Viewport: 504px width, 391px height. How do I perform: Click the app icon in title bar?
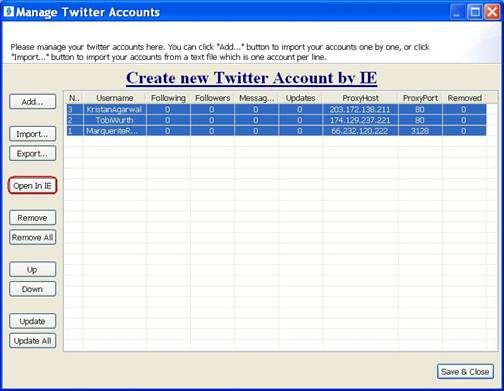coord(8,12)
